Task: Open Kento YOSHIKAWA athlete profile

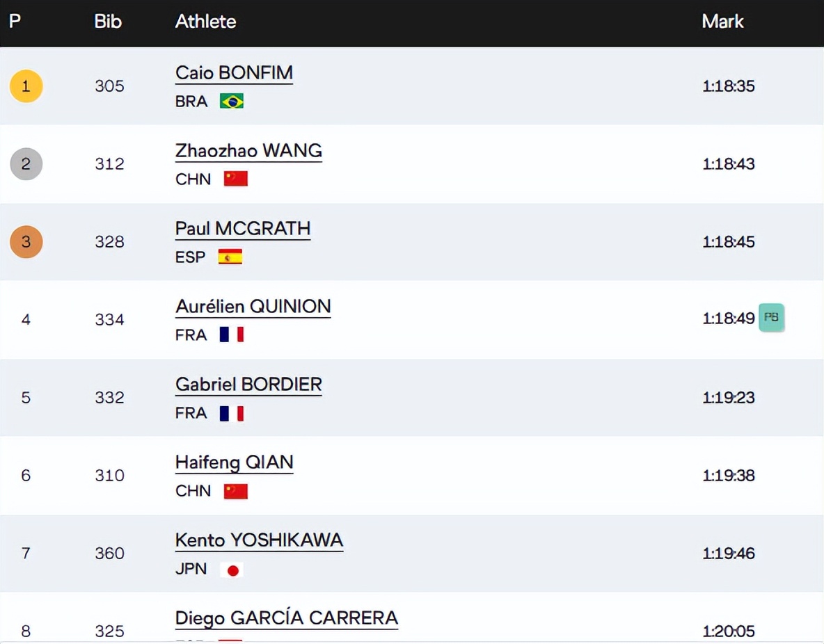Action: pyautogui.click(x=259, y=540)
